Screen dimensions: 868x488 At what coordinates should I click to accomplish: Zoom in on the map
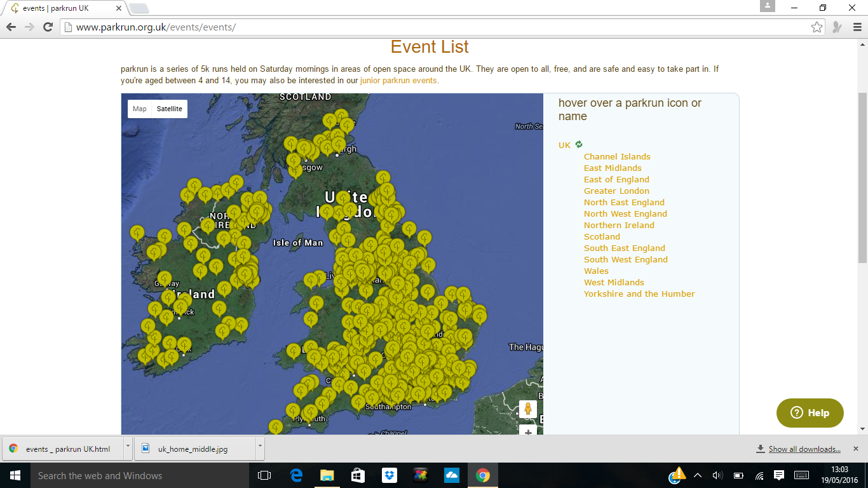[x=528, y=431]
